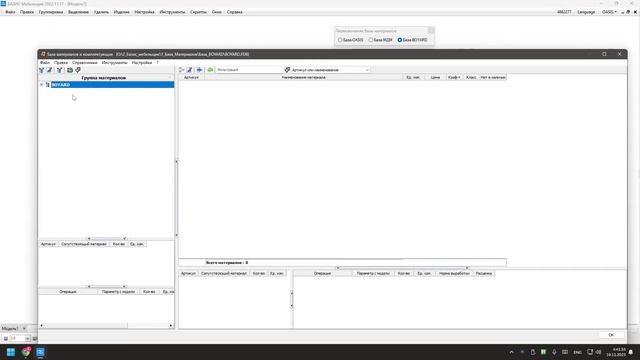
Task: Open Изделие menu in main menu bar
Action: coord(121,12)
